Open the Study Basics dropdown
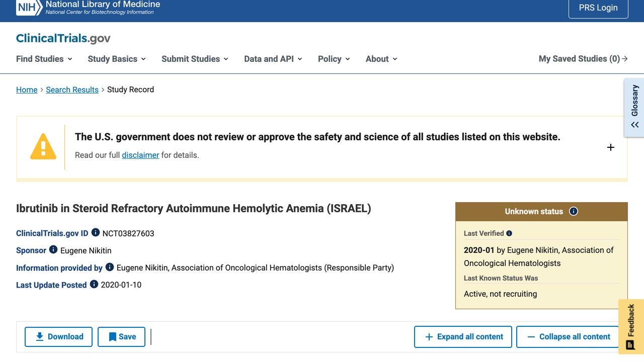The image size is (644, 362). coord(117,59)
